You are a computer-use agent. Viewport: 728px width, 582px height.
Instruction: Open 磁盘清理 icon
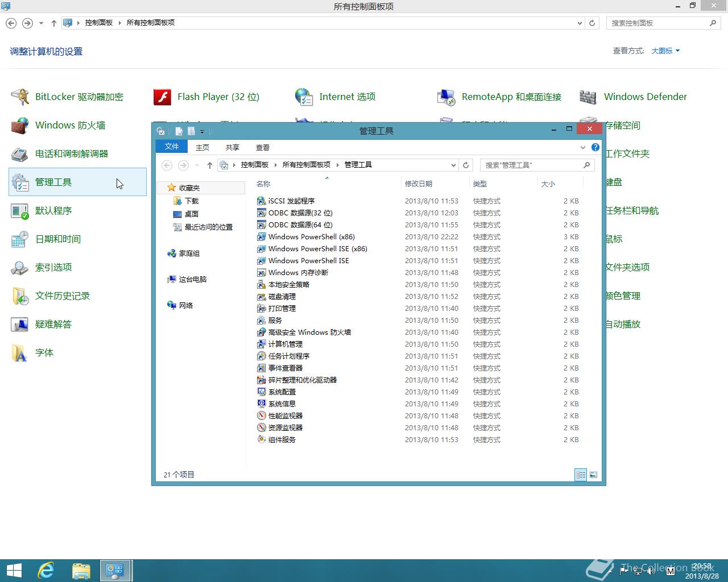(x=262, y=296)
